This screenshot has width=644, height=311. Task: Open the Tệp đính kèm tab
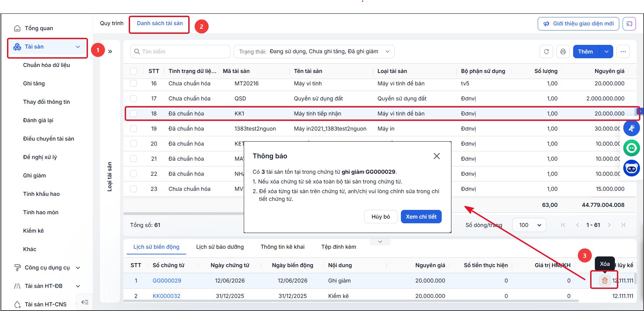pos(339,247)
